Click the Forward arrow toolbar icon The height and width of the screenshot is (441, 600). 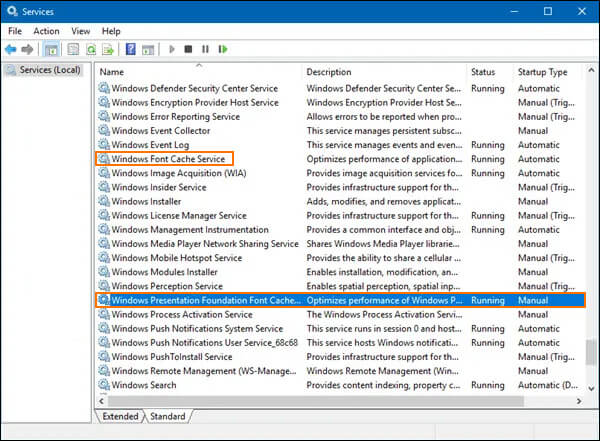27,49
